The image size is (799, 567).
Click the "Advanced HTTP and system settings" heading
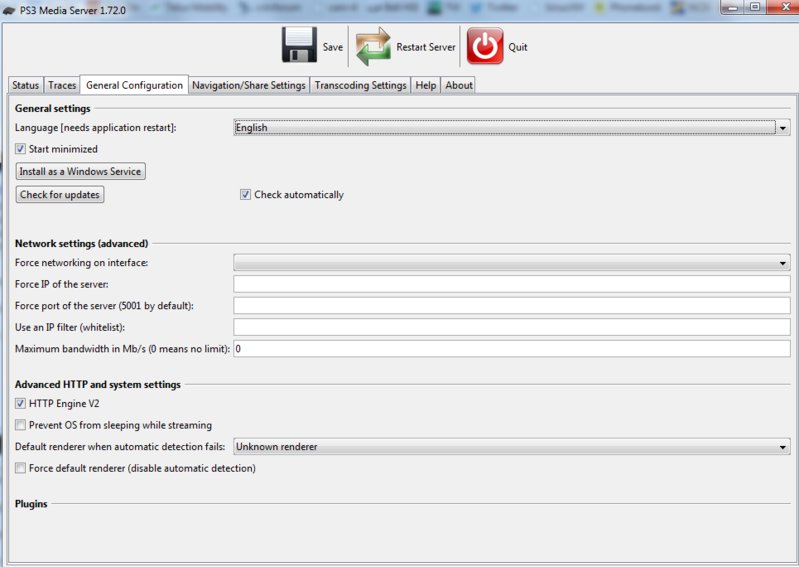pyautogui.click(x=98, y=385)
